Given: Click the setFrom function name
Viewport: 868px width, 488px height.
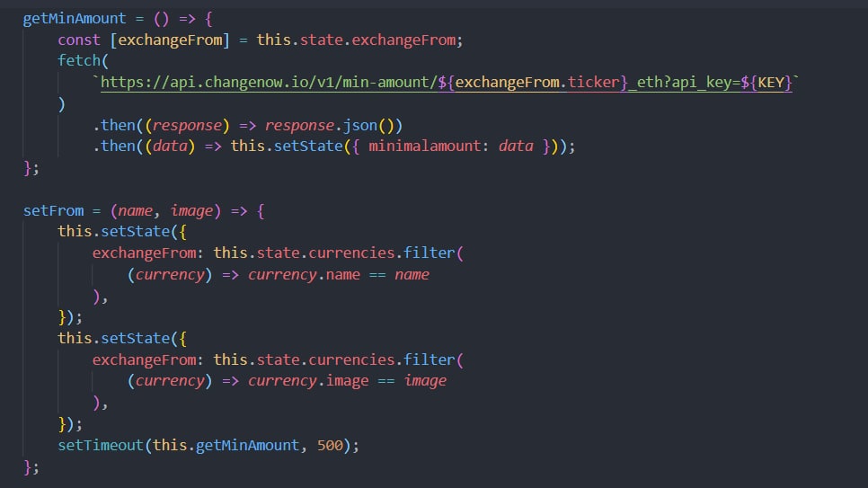Looking at the screenshot, I should (x=53, y=211).
